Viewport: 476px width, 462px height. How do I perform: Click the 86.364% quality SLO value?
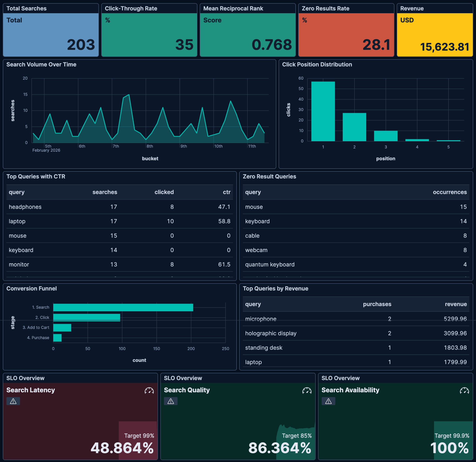[280, 448]
